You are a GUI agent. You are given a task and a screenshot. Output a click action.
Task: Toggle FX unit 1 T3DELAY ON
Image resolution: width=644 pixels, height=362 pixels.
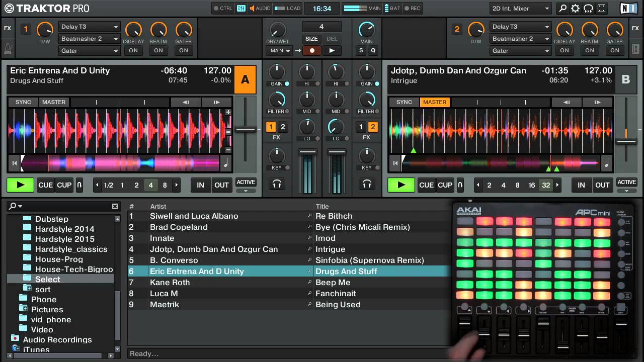click(x=133, y=50)
